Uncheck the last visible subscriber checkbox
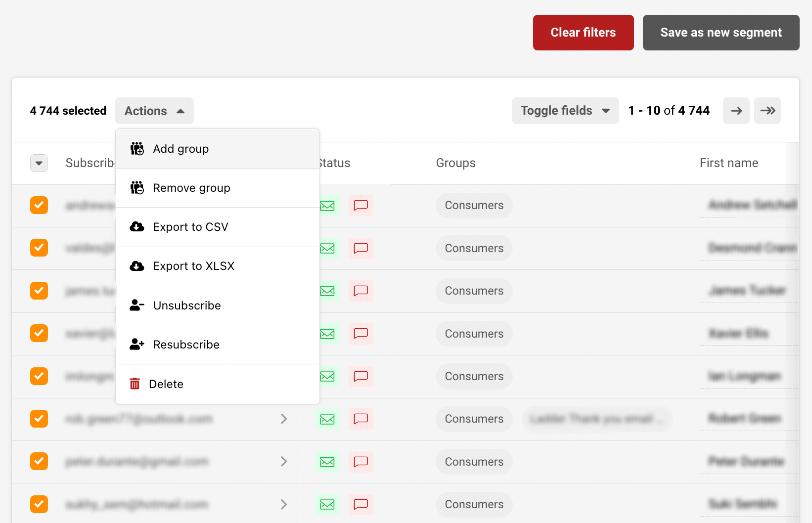Image resolution: width=812 pixels, height=523 pixels. [39, 504]
